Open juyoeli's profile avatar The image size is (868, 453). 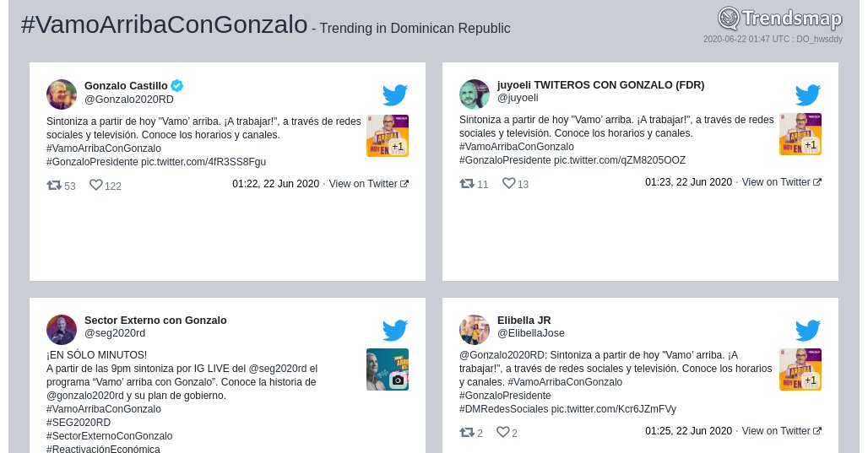click(475, 94)
